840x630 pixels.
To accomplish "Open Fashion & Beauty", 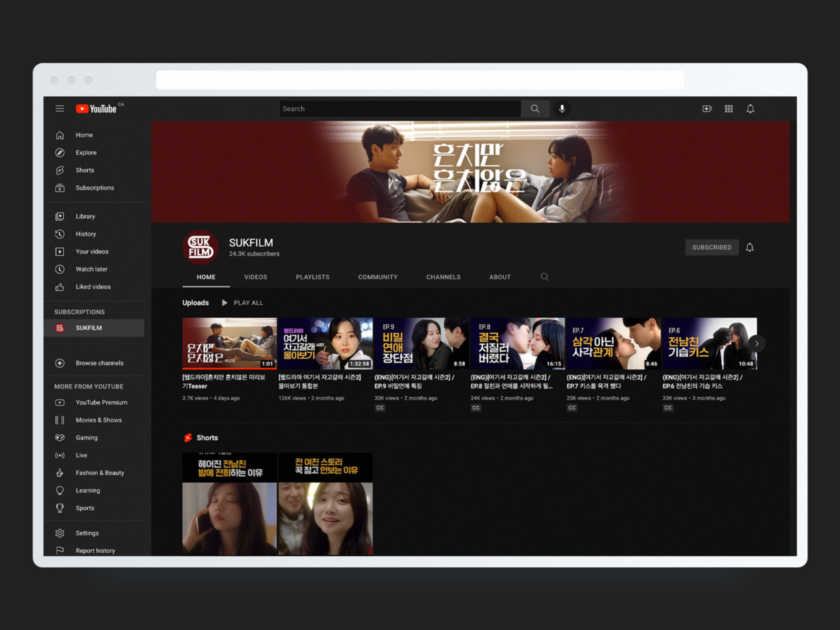I will (94, 473).
